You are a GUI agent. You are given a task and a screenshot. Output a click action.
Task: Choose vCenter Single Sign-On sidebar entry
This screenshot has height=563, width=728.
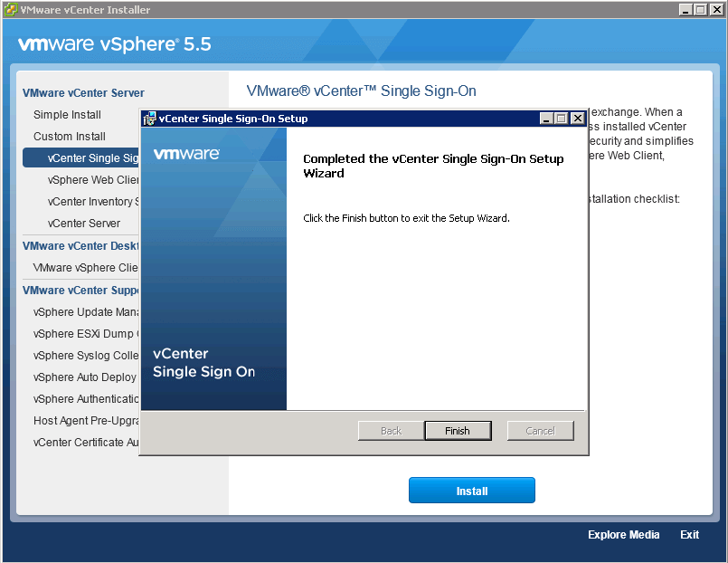click(x=80, y=157)
